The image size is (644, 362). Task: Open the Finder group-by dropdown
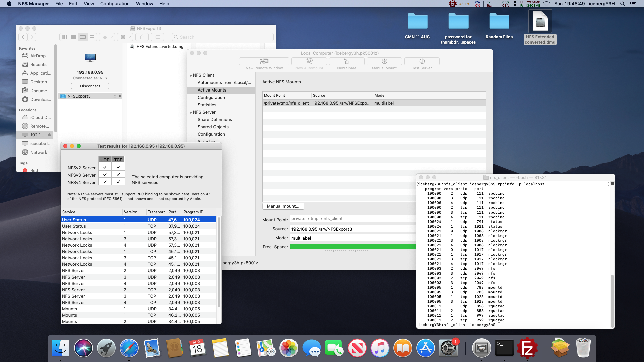click(108, 37)
